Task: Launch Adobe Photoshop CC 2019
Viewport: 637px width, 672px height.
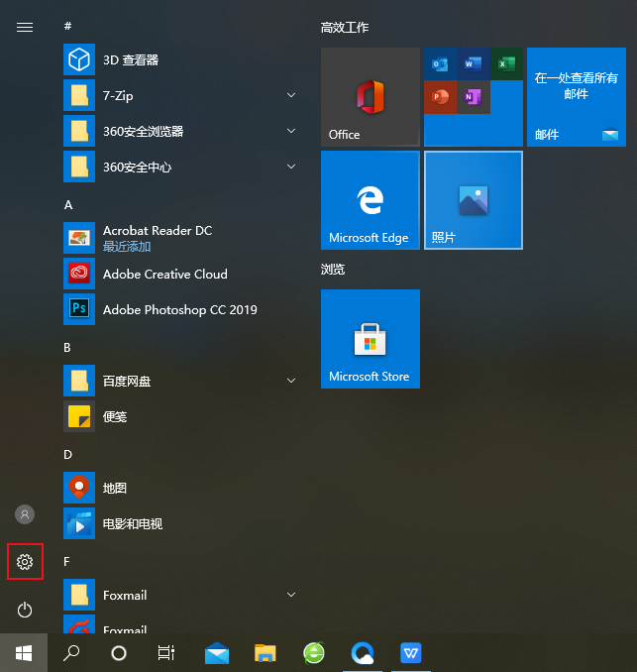Action: (x=180, y=309)
